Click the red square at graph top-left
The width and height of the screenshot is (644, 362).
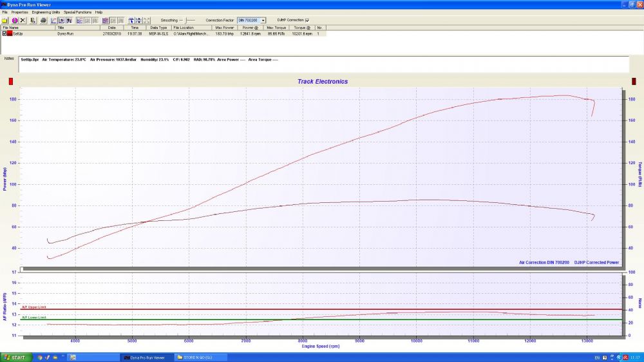coord(11,81)
